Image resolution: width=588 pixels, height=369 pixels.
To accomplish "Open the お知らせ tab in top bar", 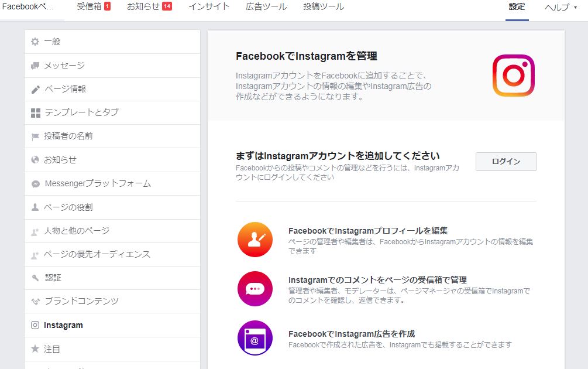I will 149,6.
